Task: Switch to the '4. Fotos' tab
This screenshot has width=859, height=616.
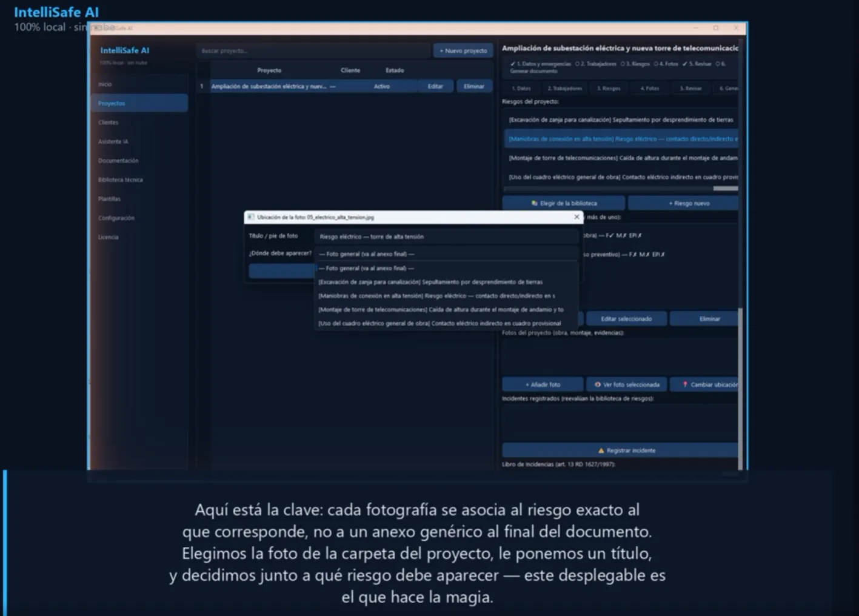Action: pyautogui.click(x=650, y=89)
